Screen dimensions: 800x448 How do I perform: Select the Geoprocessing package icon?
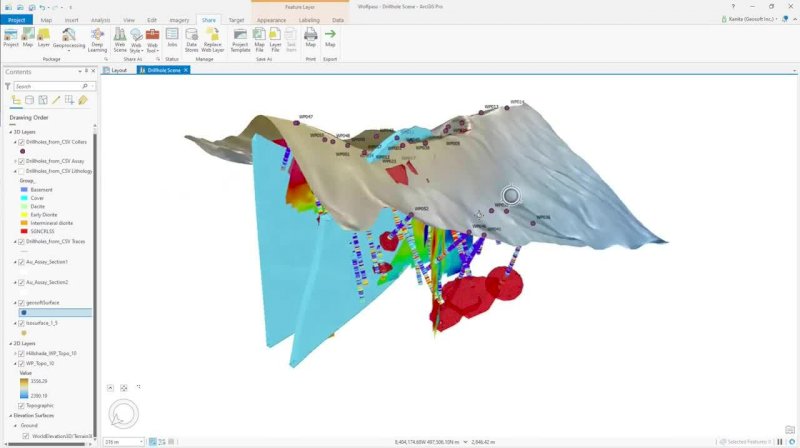point(69,40)
